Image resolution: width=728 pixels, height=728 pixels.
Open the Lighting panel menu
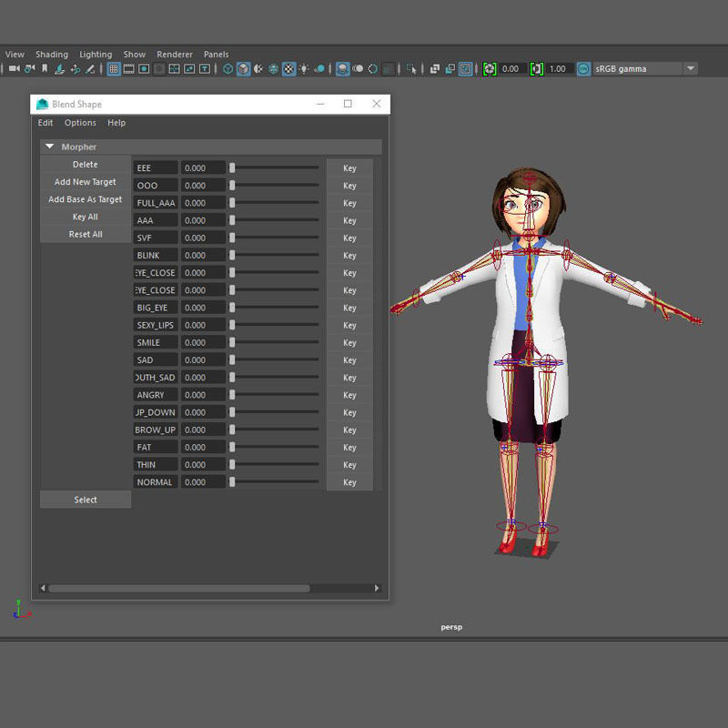(x=96, y=55)
